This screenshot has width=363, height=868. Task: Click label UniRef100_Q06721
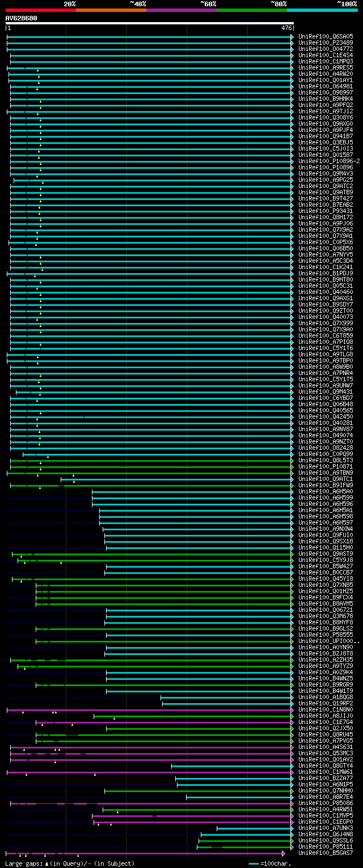326,610
